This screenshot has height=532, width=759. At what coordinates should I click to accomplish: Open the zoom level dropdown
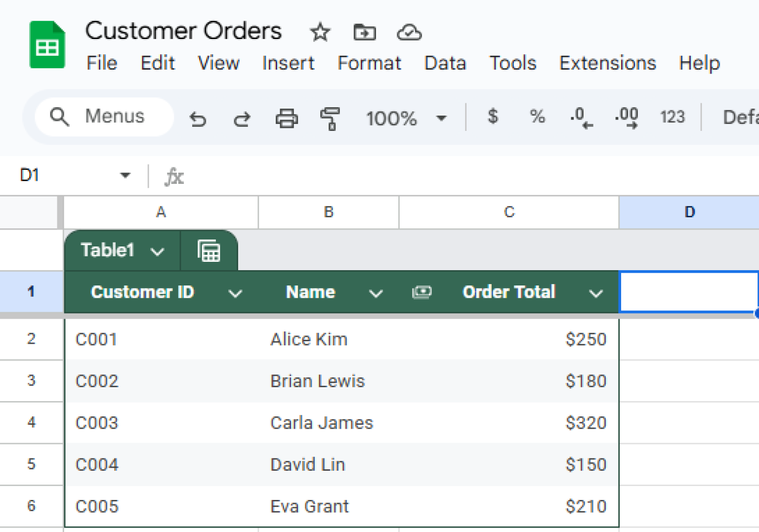tap(441, 119)
